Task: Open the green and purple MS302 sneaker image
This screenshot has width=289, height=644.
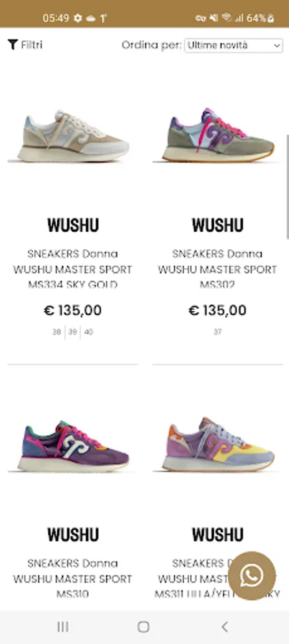Action: 217,135
